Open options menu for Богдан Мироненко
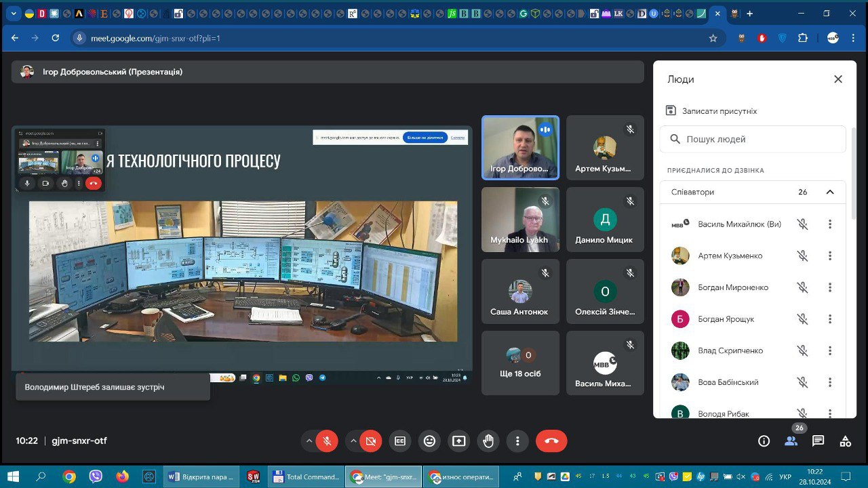Viewport: 868px width, 488px height. [x=829, y=287]
